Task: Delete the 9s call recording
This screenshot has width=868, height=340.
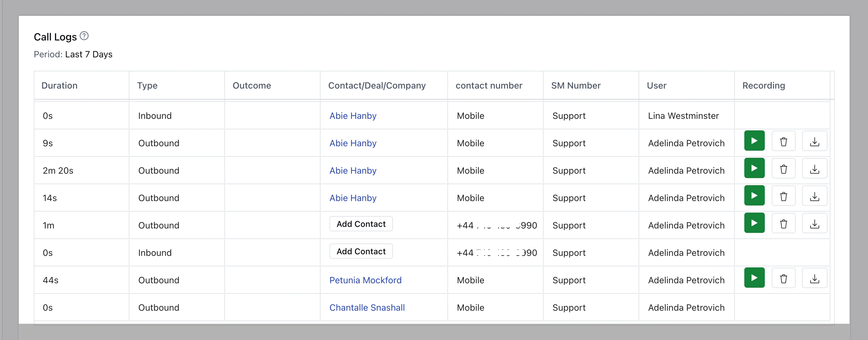Action: pos(784,141)
